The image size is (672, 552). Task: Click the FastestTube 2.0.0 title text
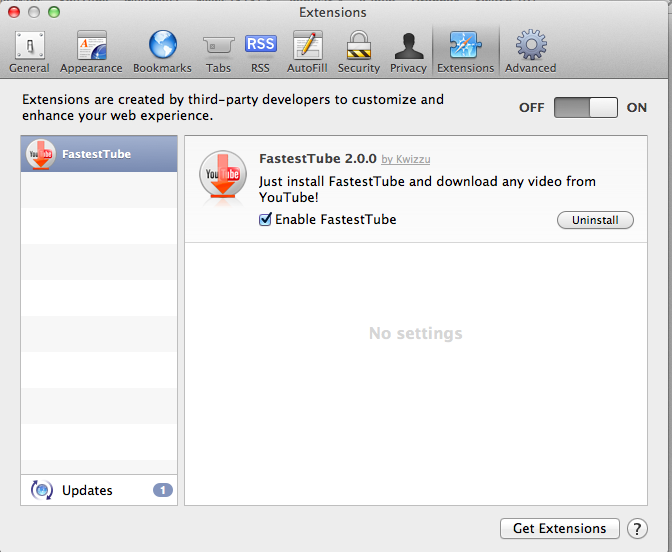pyautogui.click(x=318, y=159)
